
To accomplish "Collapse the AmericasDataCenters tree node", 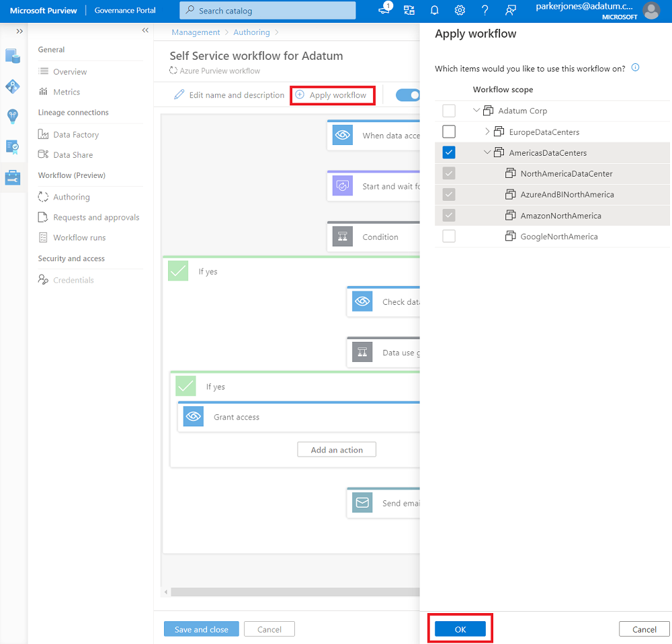I will point(487,152).
